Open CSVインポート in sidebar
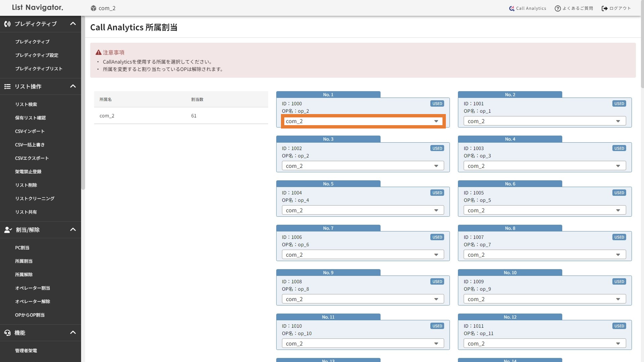 pos(30,131)
